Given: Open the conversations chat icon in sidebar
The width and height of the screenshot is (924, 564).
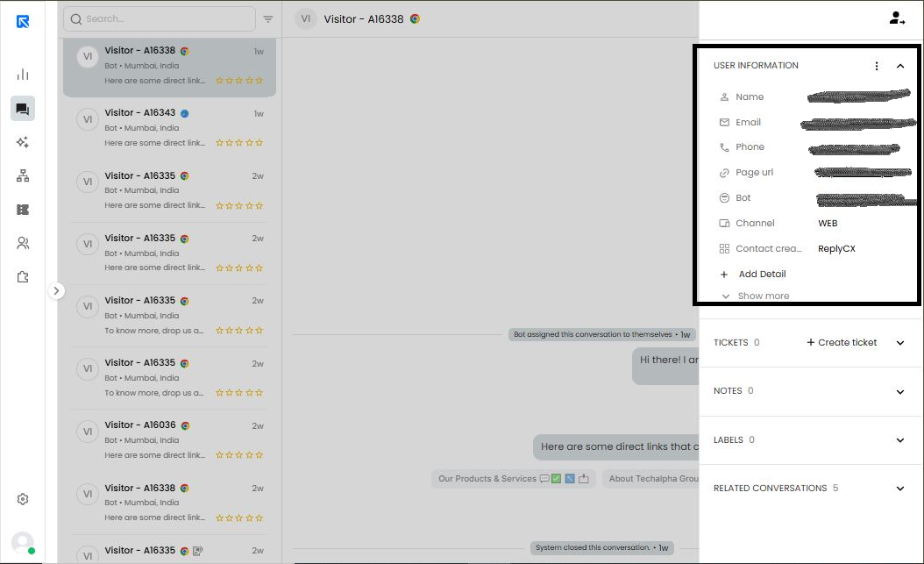Looking at the screenshot, I should point(23,109).
